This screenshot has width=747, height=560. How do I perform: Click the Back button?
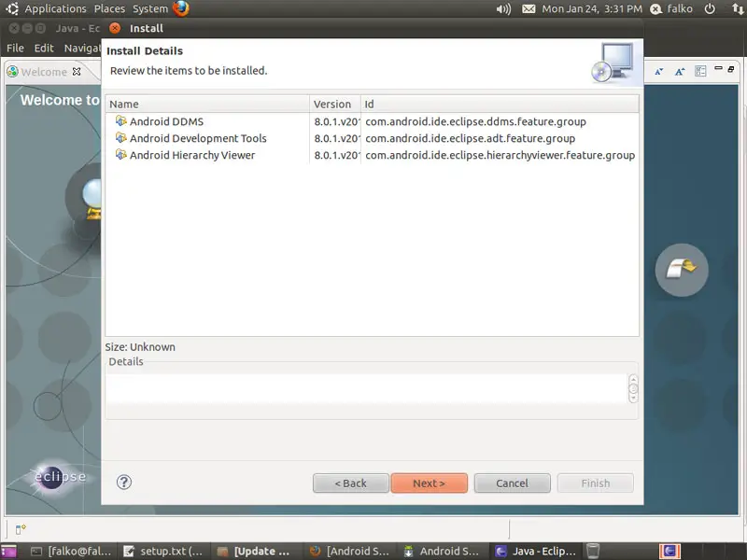[x=351, y=483]
